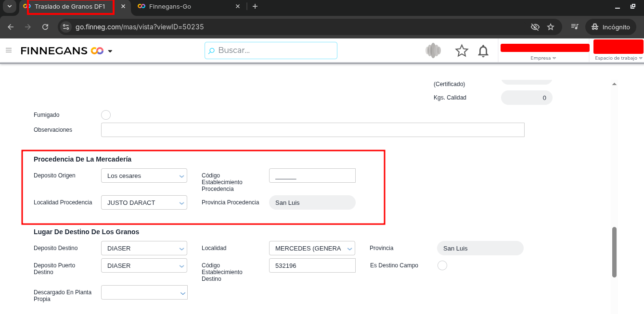Image resolution: width=644 pixels, height=314 pixels.
Task: Click Código Establecimiento Destino field 532196
Action: [312, 265]
